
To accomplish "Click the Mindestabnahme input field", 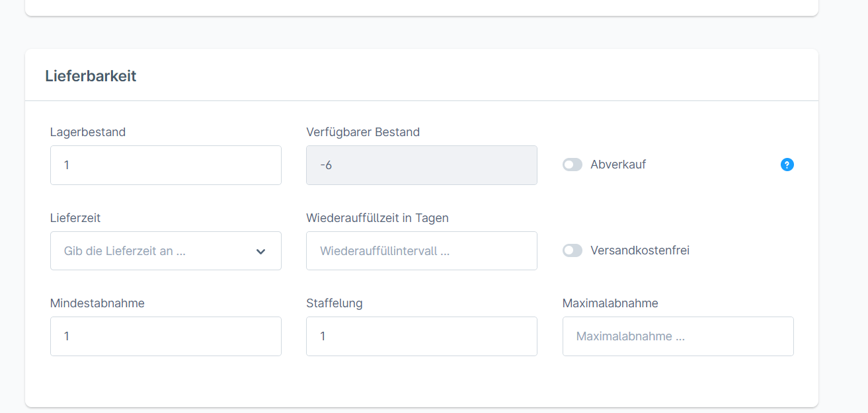I will coord(165,336).
